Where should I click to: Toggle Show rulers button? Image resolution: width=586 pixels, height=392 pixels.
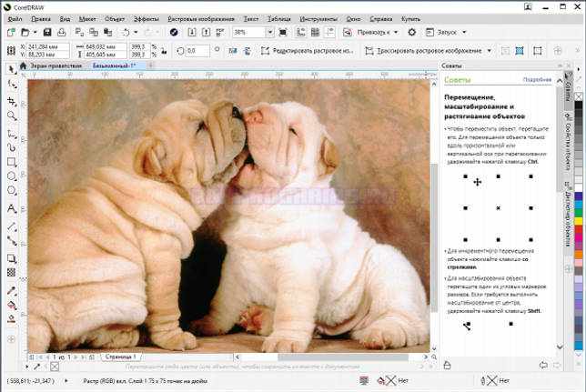(x=301, y=32)
